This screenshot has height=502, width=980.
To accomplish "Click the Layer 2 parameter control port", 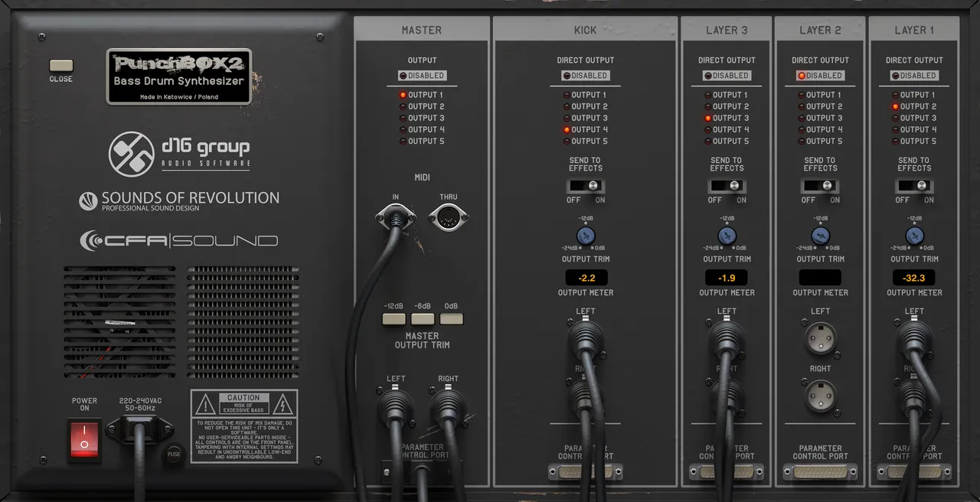I will [x=820, y=472].
